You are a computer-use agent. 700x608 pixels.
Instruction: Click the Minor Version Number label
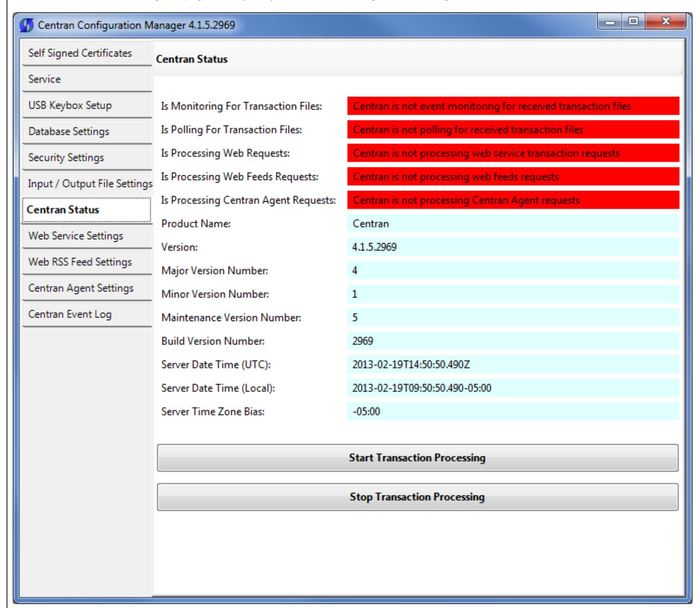click(x=215, y=294)
